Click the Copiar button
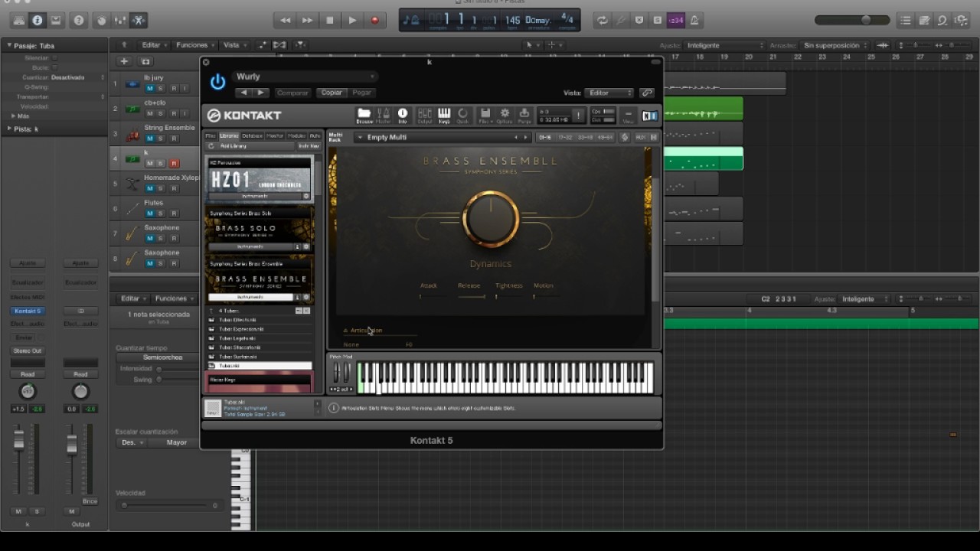The image size is (980, 551). [332, 93]
